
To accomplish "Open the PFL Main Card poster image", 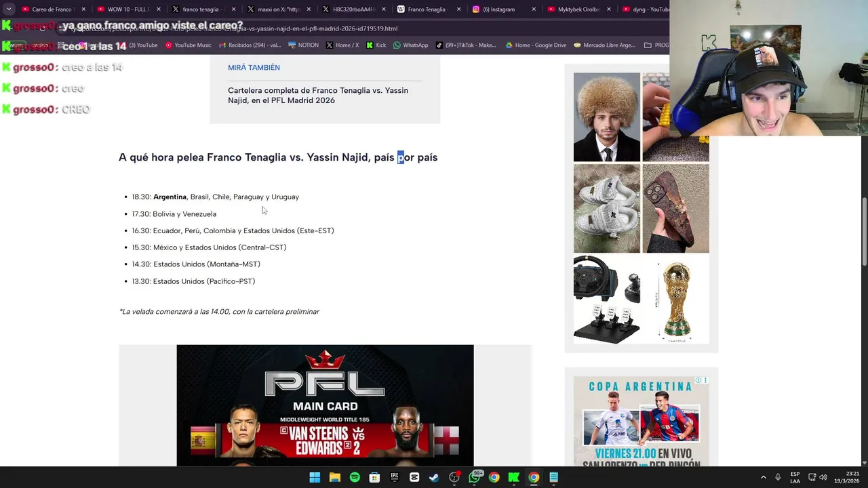I will click(325, 405).
